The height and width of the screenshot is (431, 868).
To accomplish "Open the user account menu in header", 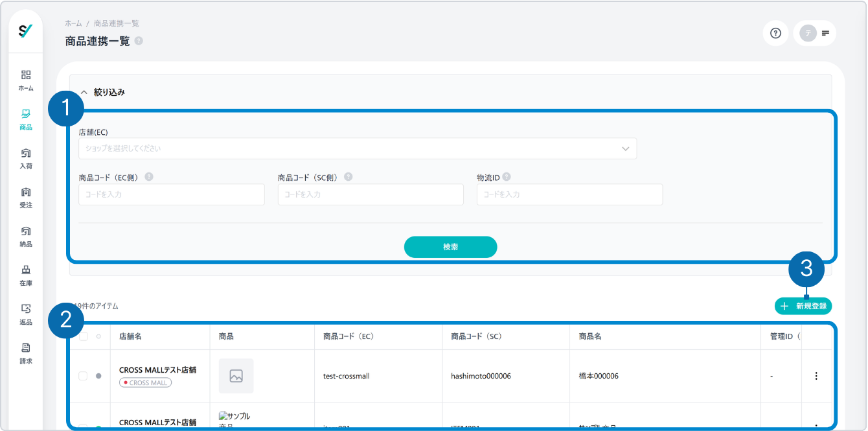I will coord(815,33).
